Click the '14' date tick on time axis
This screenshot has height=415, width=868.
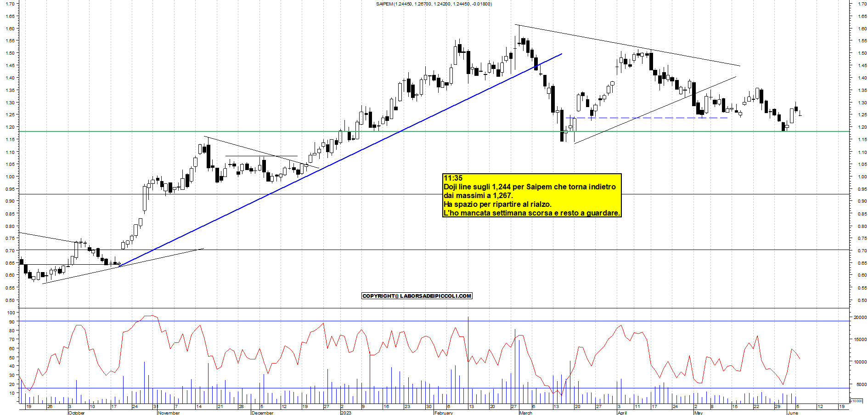point(199,407)
